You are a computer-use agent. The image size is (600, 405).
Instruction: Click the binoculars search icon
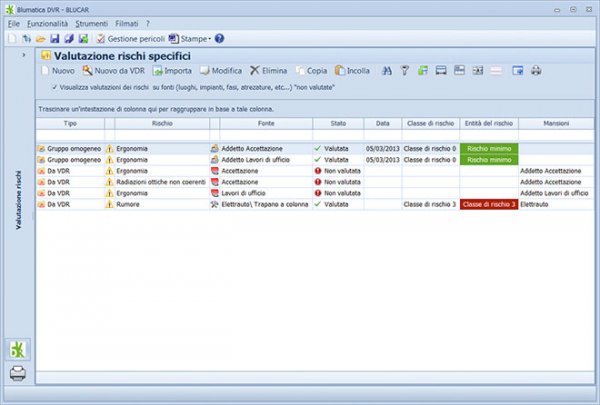point(387,71)
